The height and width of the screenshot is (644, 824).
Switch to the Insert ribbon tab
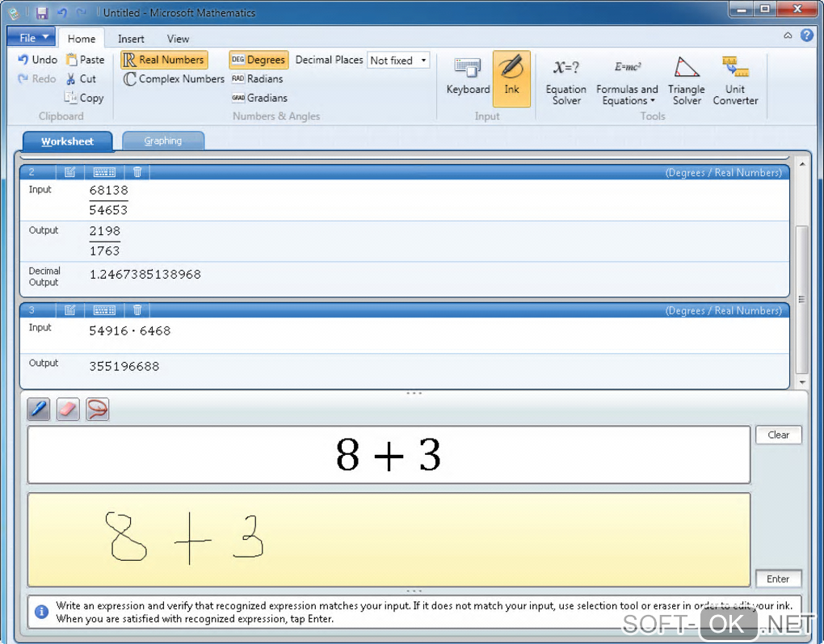[131, 39]
